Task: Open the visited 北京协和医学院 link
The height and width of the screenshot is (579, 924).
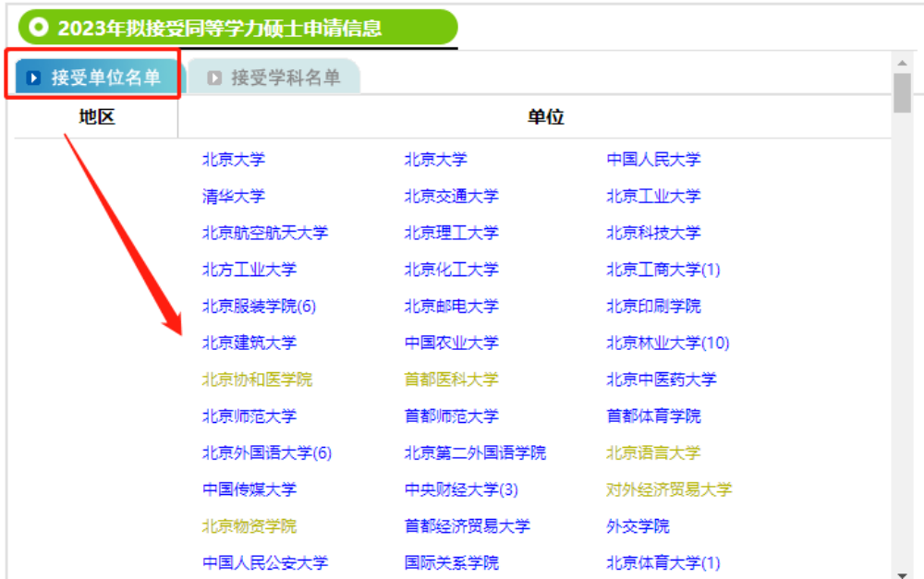Action: tap(258, 380)
